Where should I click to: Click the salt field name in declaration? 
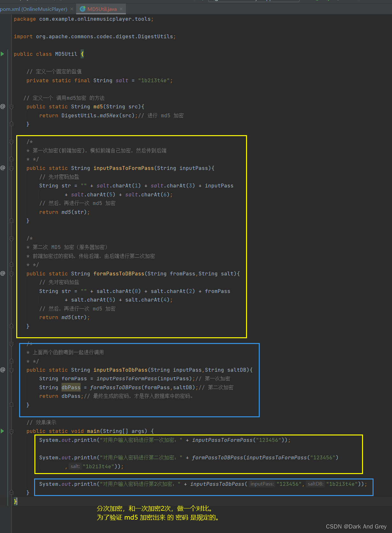pyautogui.click(x=122, y=81)
